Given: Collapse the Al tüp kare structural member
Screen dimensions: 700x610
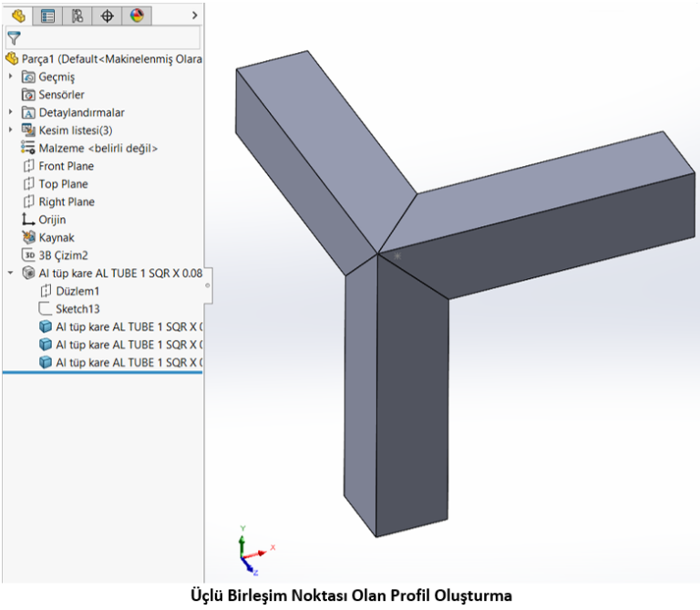Looking at the screenshot, I should click(11, 273).
